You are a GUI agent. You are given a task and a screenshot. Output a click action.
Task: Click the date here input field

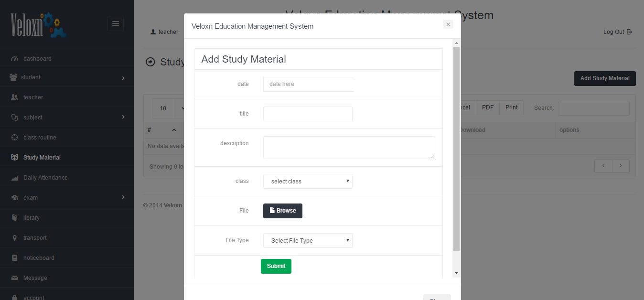tap(309, 84)
